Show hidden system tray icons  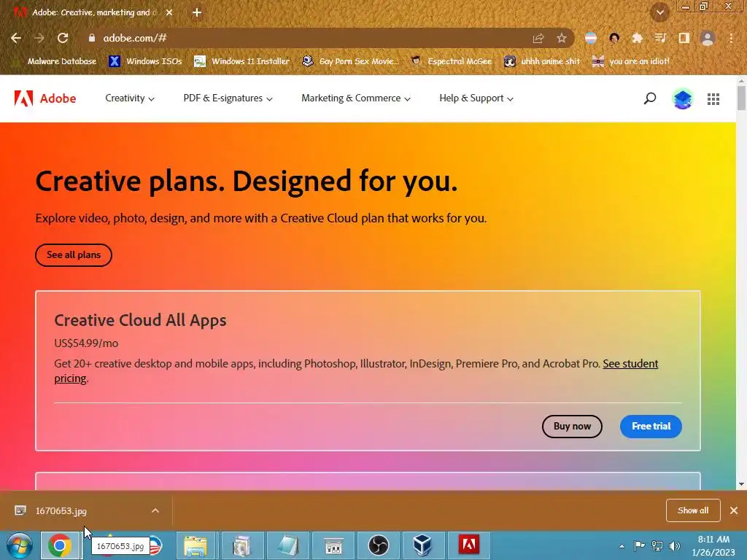[622, 546]
